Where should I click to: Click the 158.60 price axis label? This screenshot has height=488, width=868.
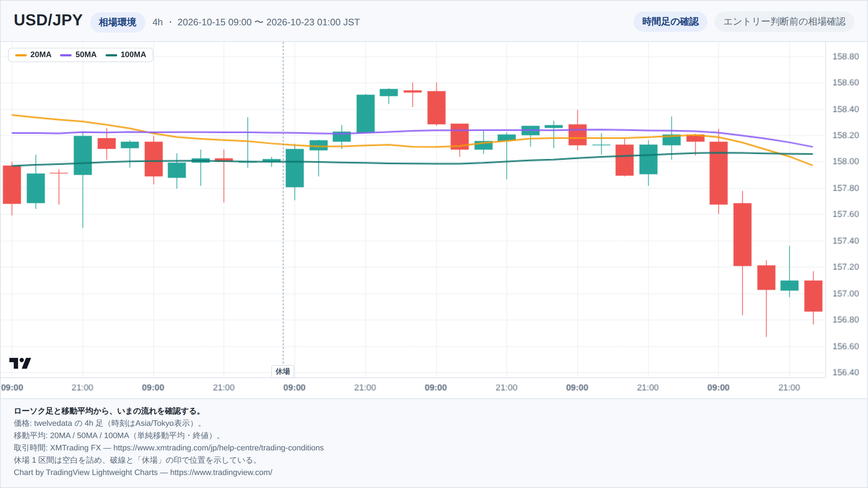pos(846,82)
